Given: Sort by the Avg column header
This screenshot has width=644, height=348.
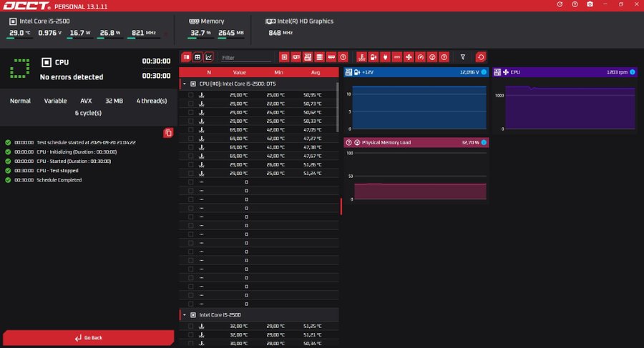Looking at the screenshot, I should 316,72.
